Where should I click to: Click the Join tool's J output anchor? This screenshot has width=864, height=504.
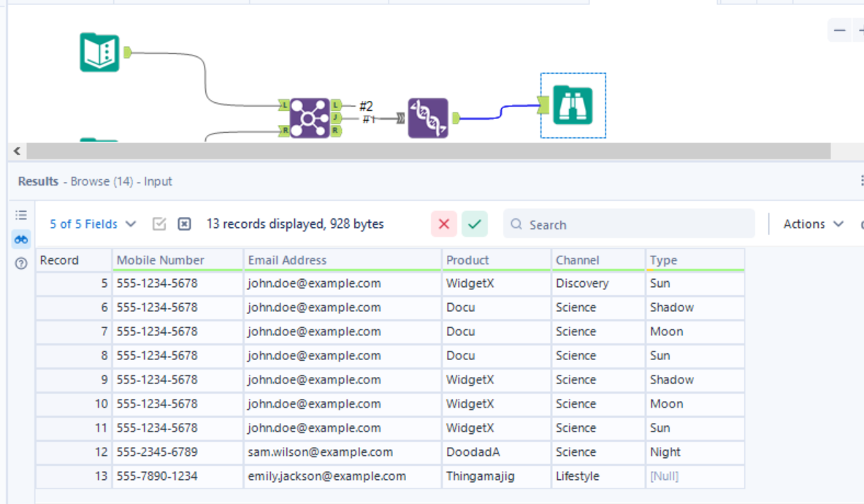(x=336, y=118)
